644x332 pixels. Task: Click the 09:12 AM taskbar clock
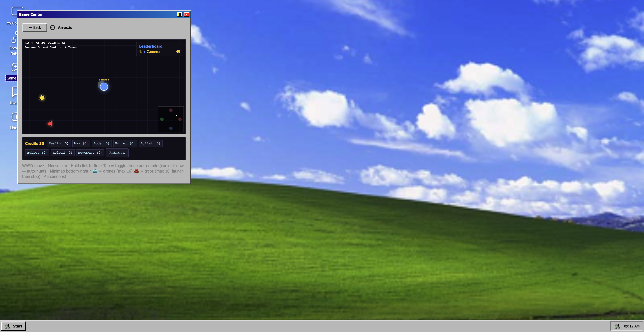point(631,326)
